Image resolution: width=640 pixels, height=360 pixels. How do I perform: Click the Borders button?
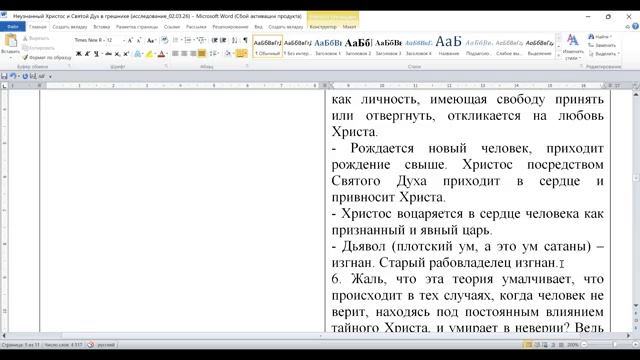(x=241, y=54)
